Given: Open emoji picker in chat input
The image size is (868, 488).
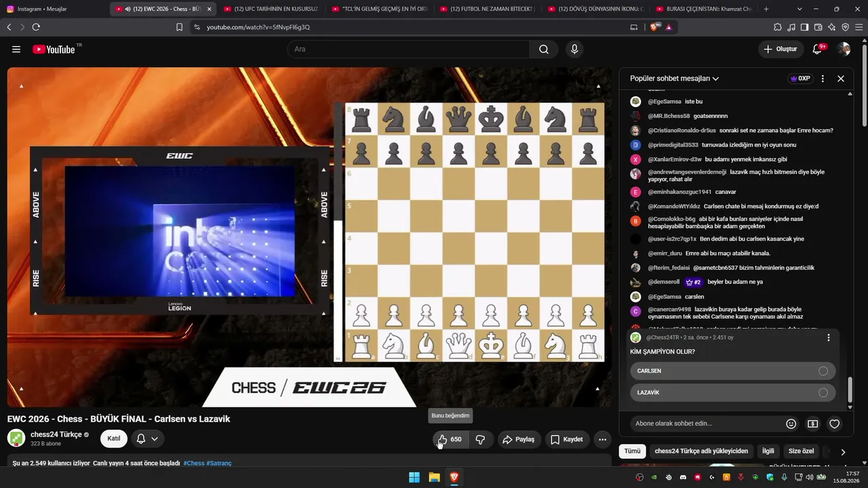Looking at the screenshot, I should 791,424.
